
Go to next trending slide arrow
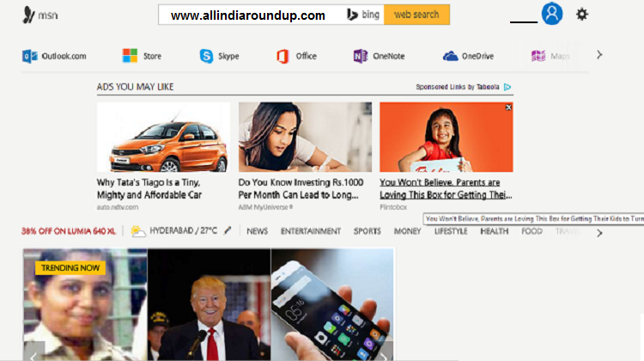(x=384, y=355)
